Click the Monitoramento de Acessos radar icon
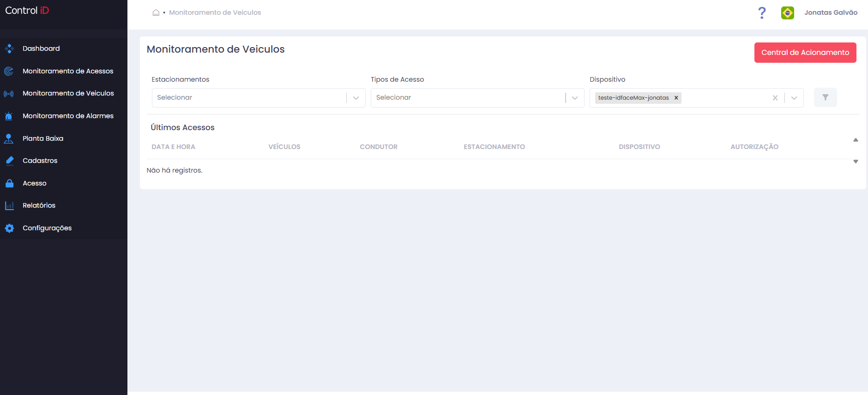868x395 pixels. tap(9, 71)
